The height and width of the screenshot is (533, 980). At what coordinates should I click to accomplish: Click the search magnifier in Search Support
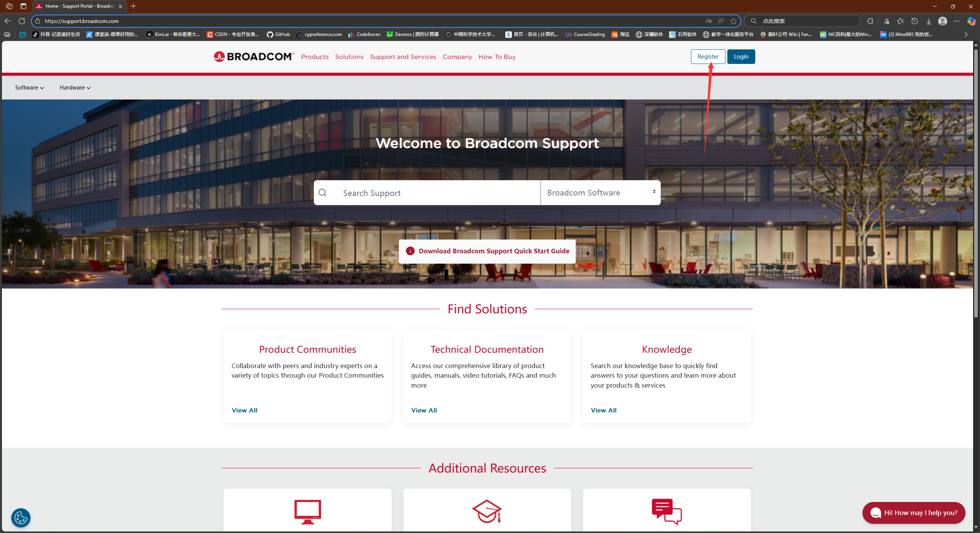click(323, 192)
